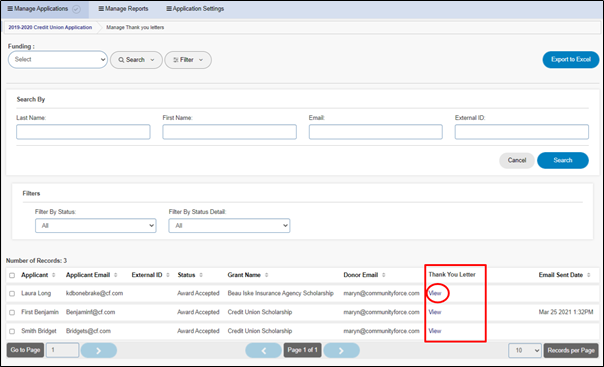Open the Manage Reports menu

123,8
